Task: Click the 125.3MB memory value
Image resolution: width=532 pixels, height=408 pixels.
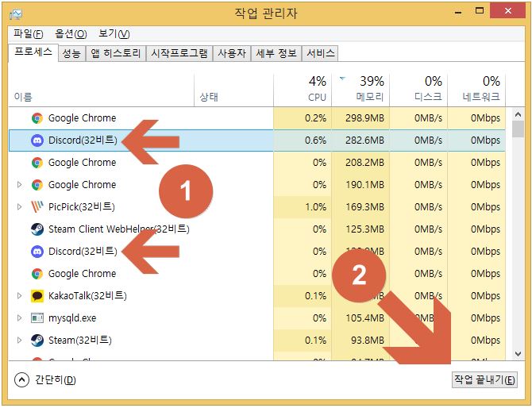Action: coord(364,229)
